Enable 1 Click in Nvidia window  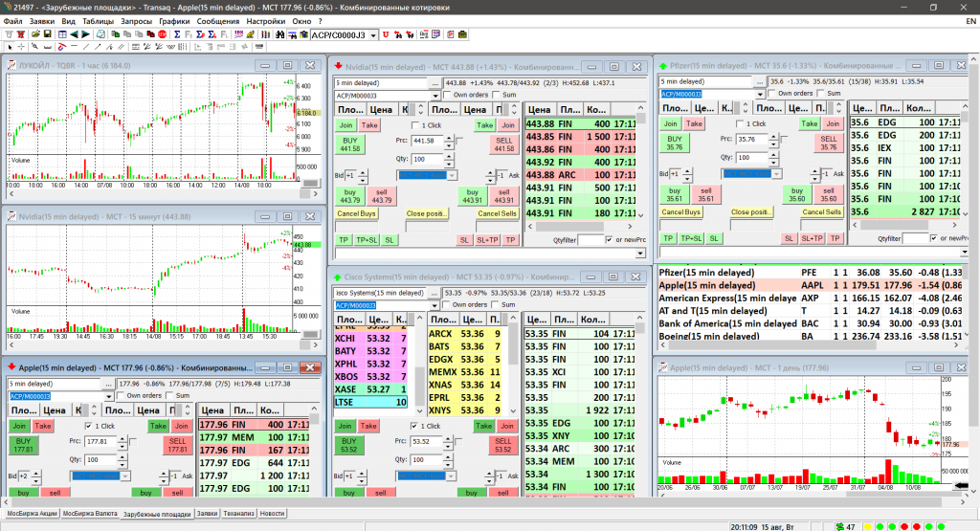[x=415, y=125]
